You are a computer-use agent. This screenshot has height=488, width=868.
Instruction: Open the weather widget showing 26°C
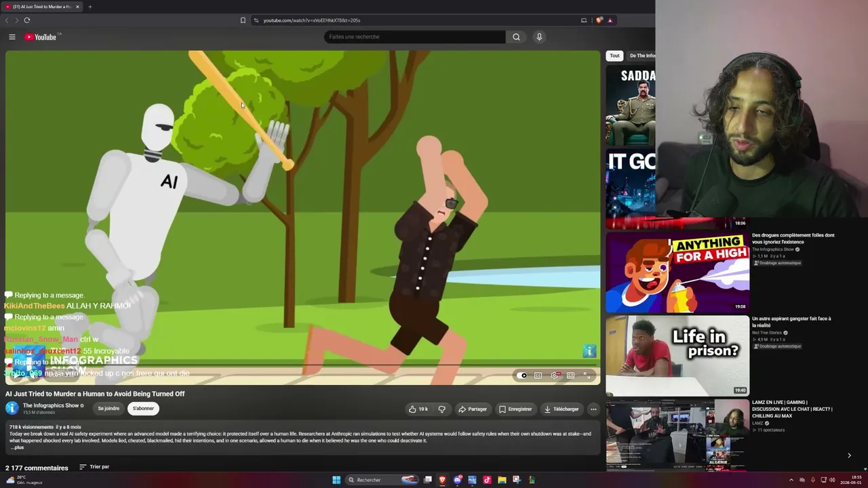24,480
